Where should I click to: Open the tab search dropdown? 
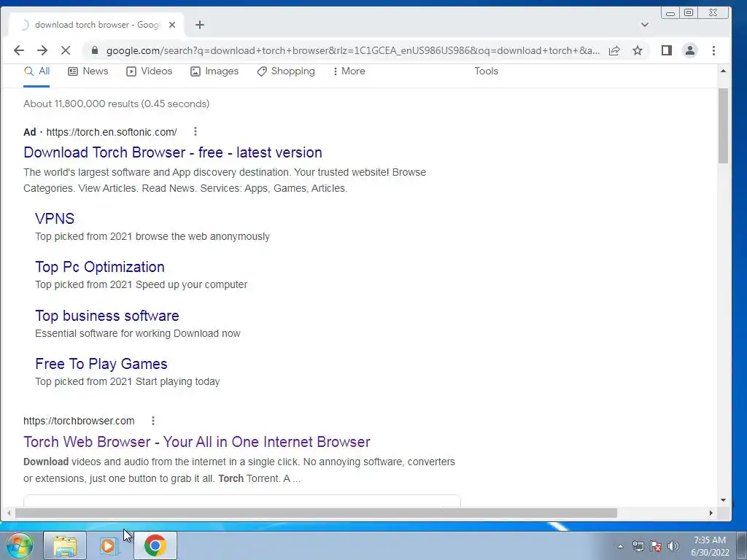coord(645,25)
